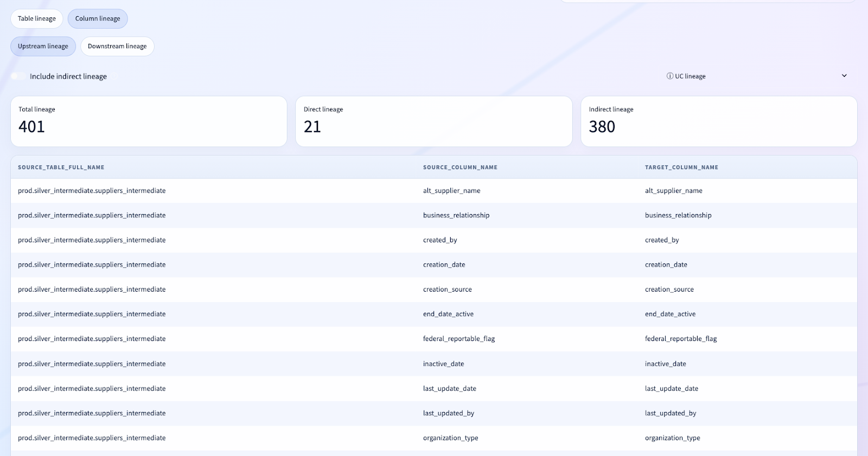This screenshot has width=868, height=456.
Task: Select the organization_type target column cell
Action: point(672,438)
